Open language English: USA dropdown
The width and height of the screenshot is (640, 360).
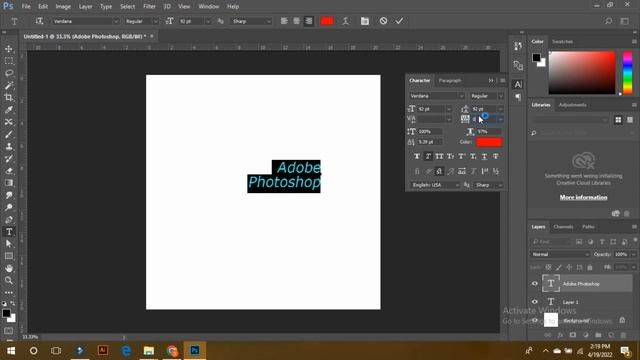(x=435, y=185)
